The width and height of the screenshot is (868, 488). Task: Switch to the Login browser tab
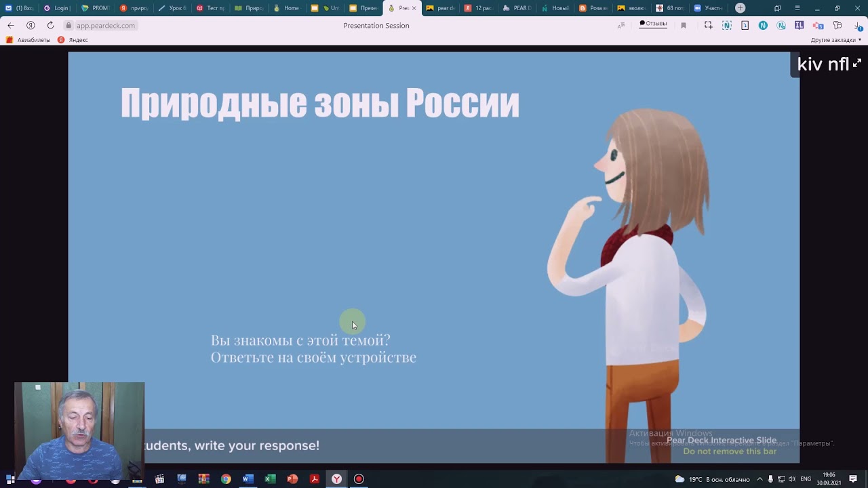pyautogui.click(x=56, y=8)
